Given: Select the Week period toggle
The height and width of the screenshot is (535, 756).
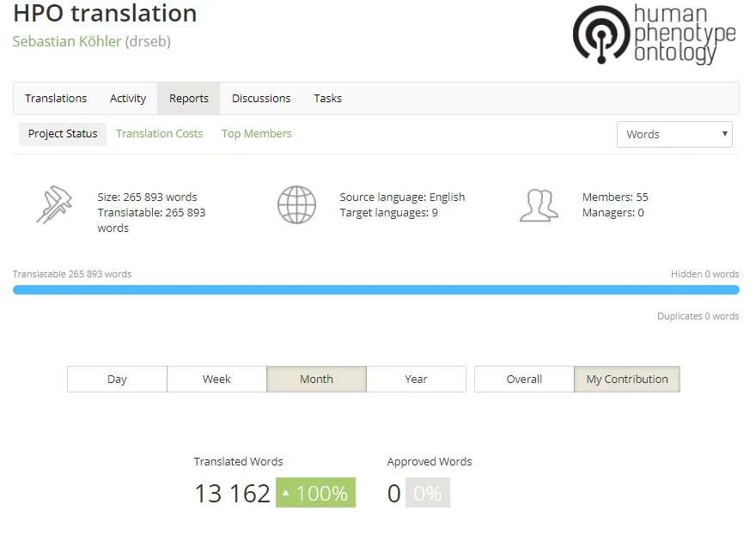Looking at the screenshot, I should click(217, 380).
